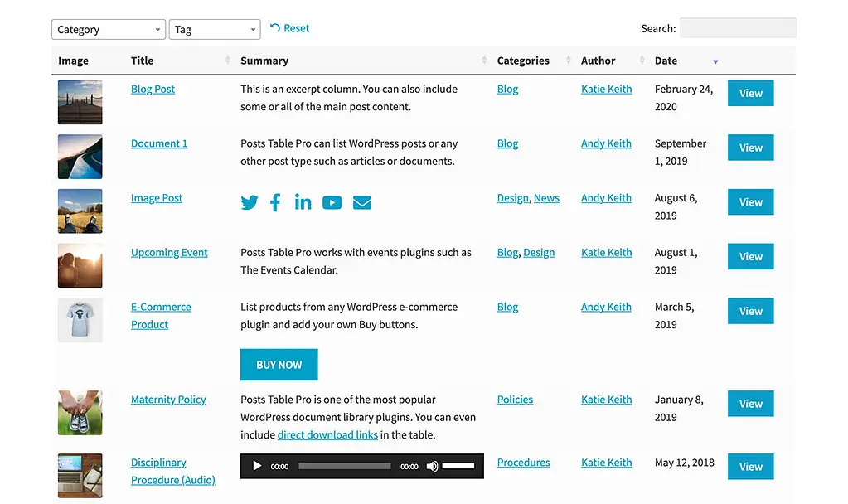The height and width of the screenshot is (504, 848).
Task: Filter by News category link
Action: (547, 198)
